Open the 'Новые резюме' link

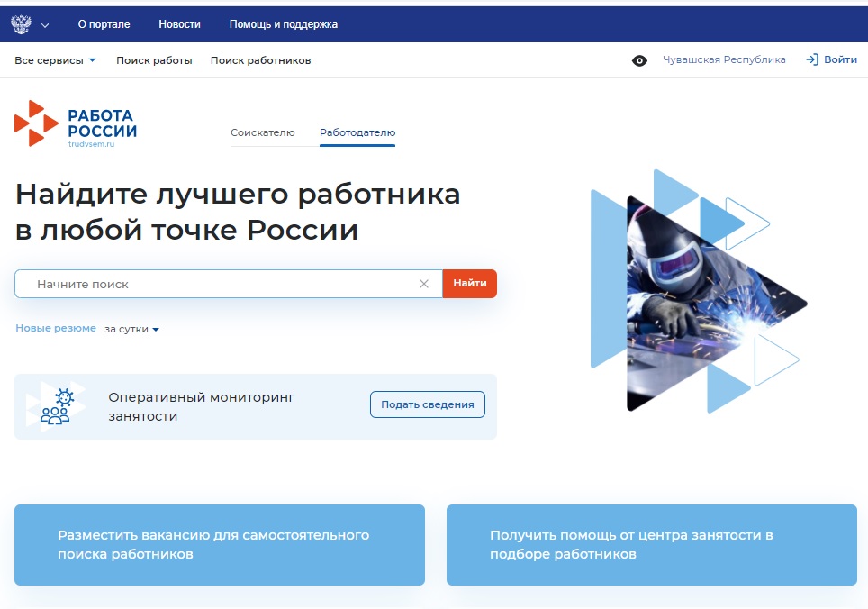pos(56,328)
